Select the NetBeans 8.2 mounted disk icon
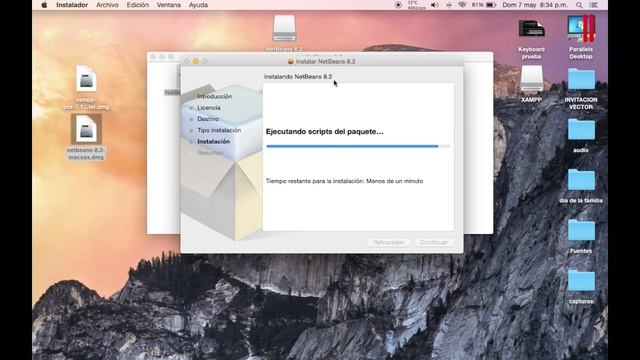The image size is (640, 360). coord(284,28)
